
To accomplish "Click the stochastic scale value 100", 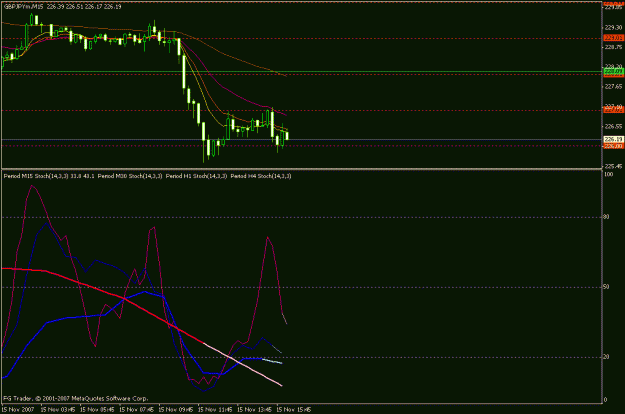I will coord(609,174).
